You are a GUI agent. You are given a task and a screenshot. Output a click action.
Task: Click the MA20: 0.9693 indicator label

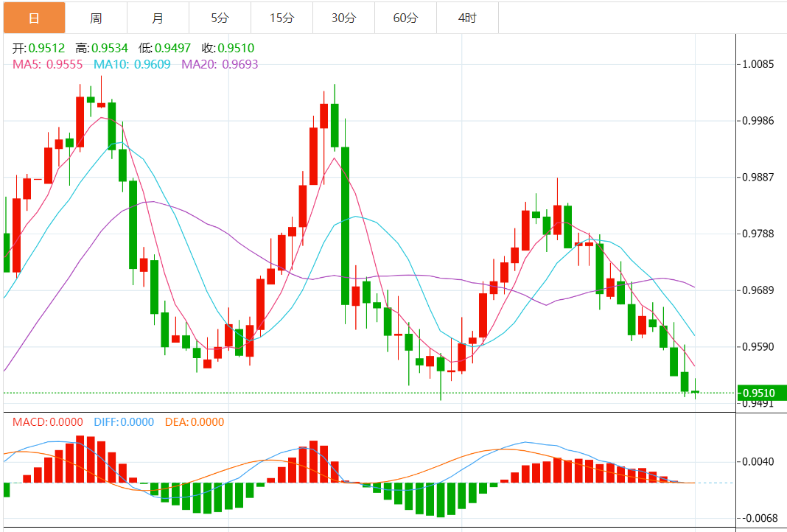[220, 64]
